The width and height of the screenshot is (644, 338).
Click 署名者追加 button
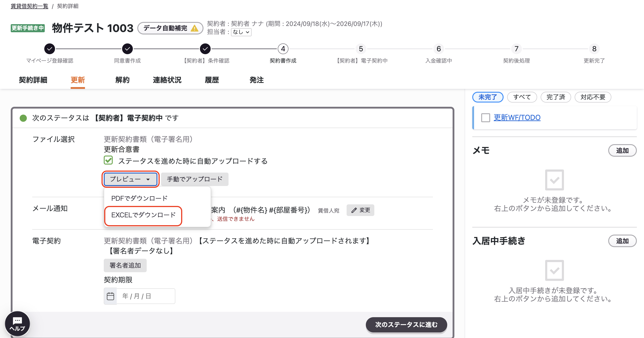[125, 265]
